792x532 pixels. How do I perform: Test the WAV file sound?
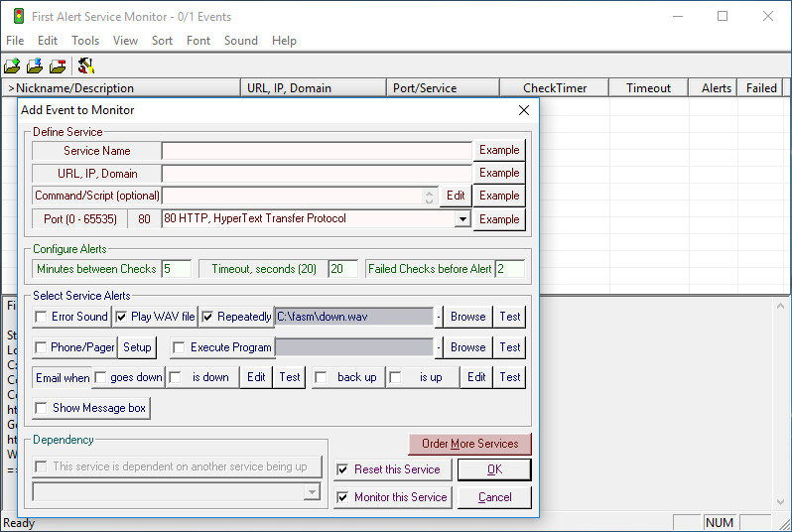coord(510,317)
